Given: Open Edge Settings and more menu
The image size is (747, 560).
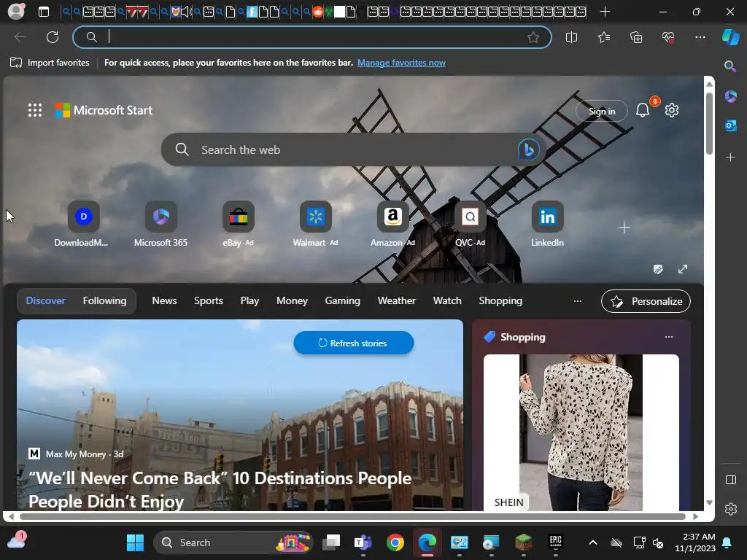Looking at the screenshot, I should pyautogui.click(x=700, y=37).
